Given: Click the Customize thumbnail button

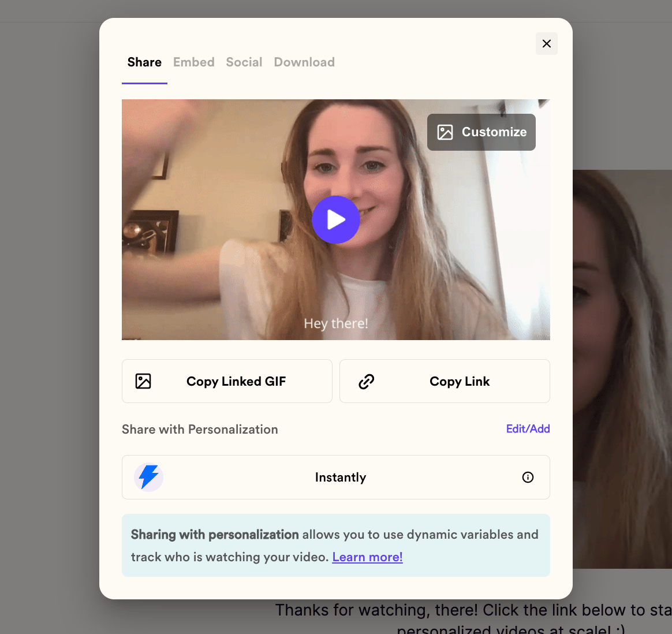Looking at the screenshot, I should point(481,132).
